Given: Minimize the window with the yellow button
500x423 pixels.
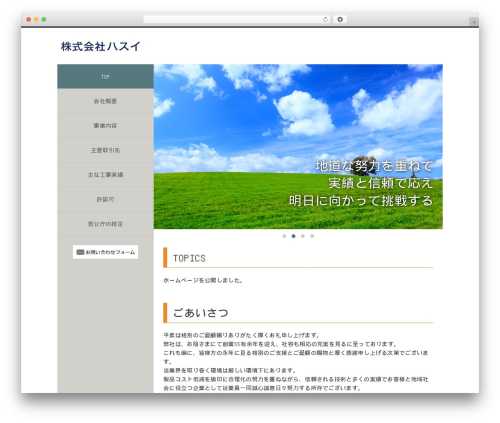Looking at the screenshot, I should (36, 19).
